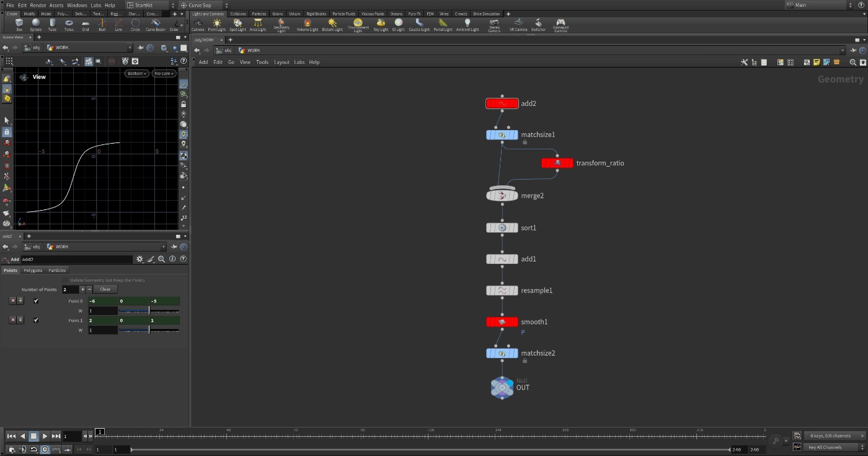Click the Switcher shelf tool
Viewport: 868px width, 456px height.
point(538,25)
